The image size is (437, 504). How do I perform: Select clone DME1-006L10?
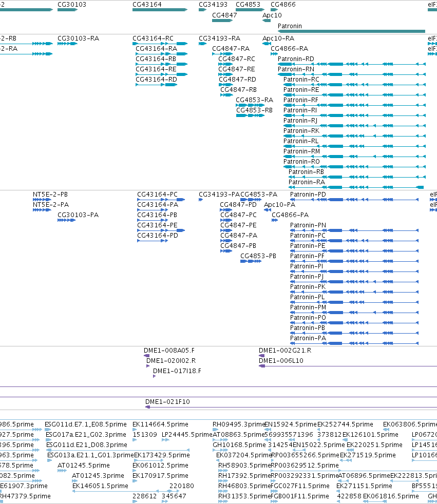pos(281,361)
